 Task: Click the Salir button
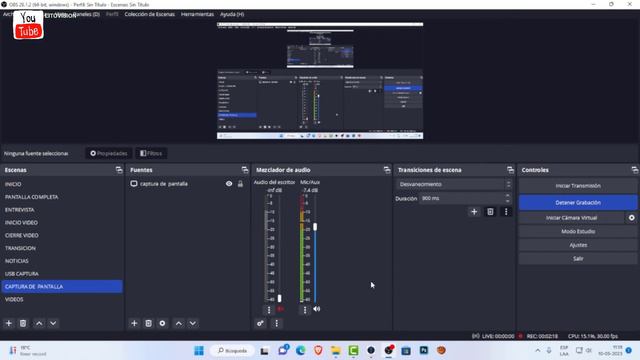(x=578, y=258)
